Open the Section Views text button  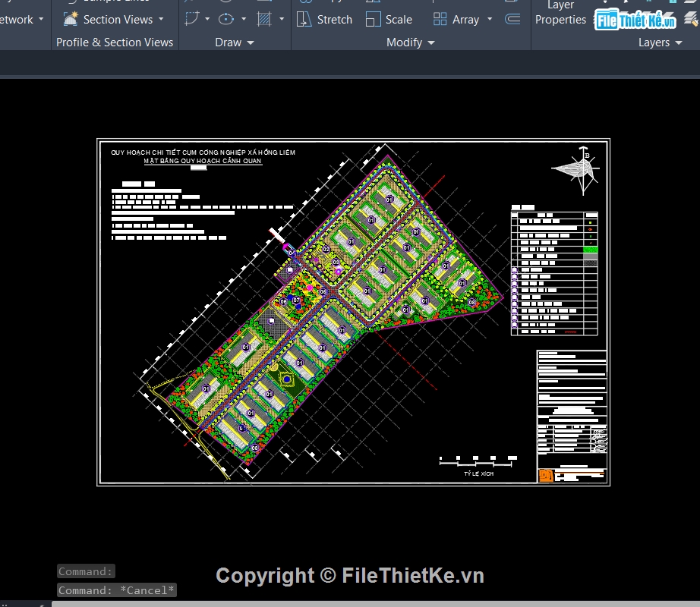pos(118,20)
